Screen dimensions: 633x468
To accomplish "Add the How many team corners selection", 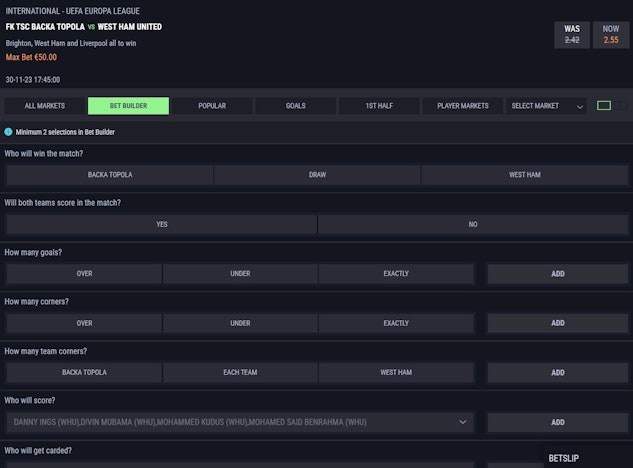I will (x=558, y=373).
